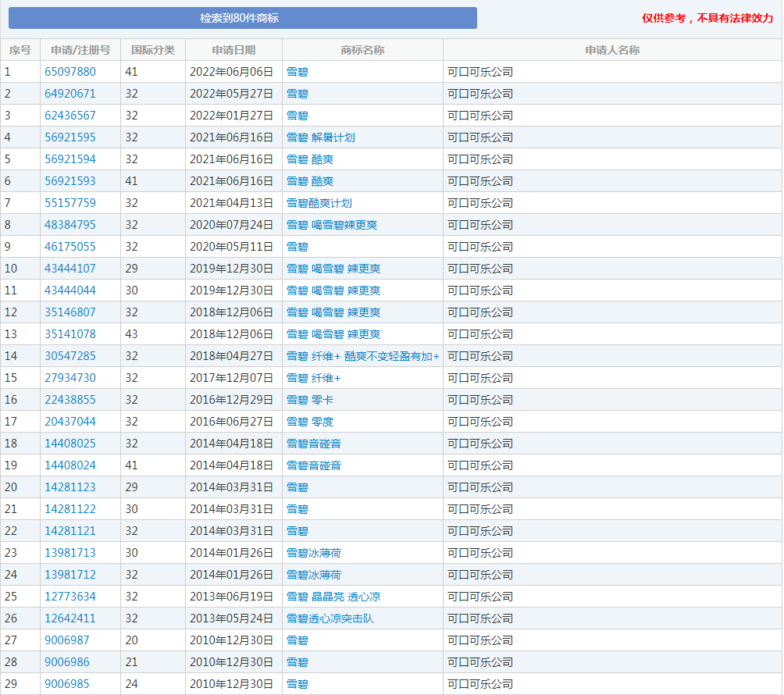Open registration number 9006986 link
Image resolution: width=784 pixels, height=695 pixels.
click(67, 662)
